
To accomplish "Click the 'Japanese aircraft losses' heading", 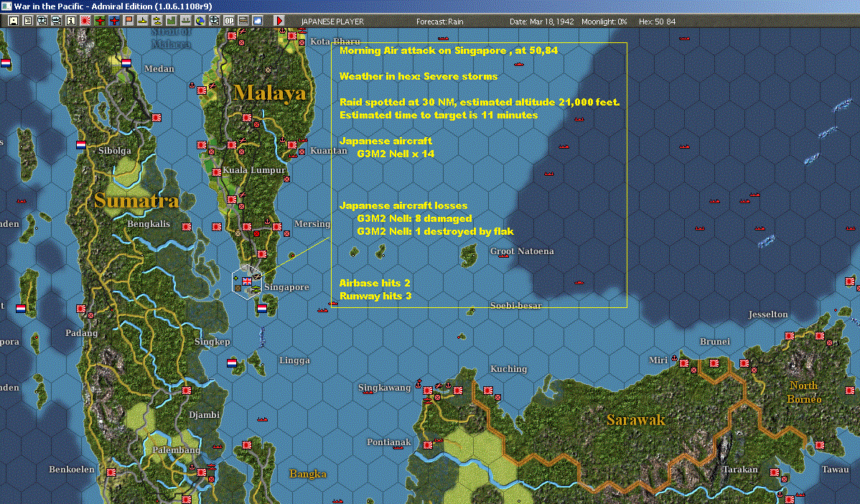I will click(403, 205).
